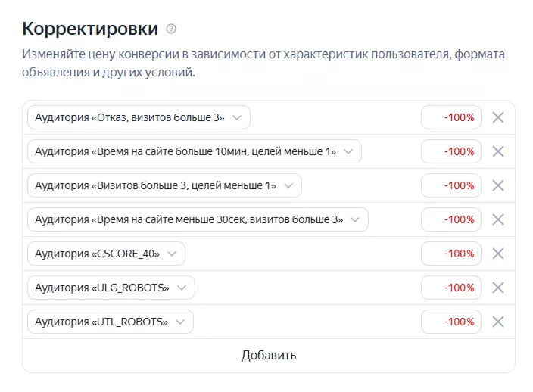Open the help icon next to Корректировки

(171, 29)
